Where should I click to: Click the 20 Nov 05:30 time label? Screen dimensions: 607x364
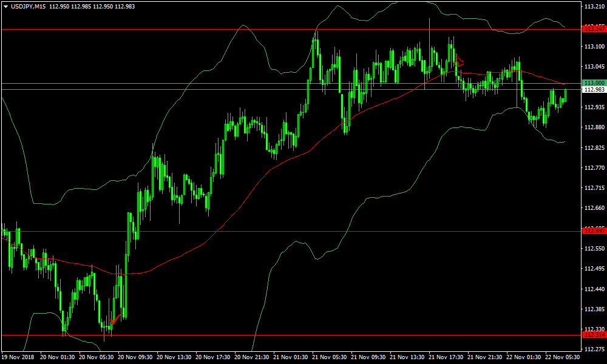pos(96,357)
